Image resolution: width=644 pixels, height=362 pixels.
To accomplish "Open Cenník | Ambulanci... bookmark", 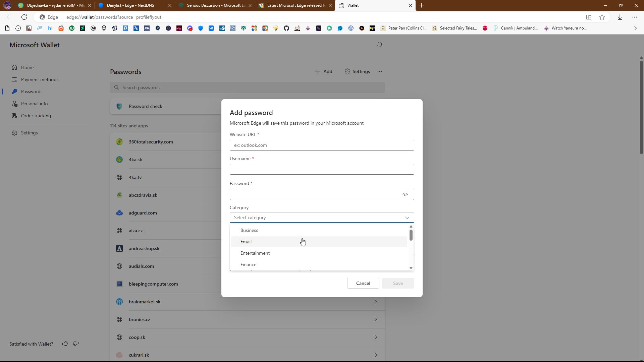I will pyautogui.click(x=516, y=28).
